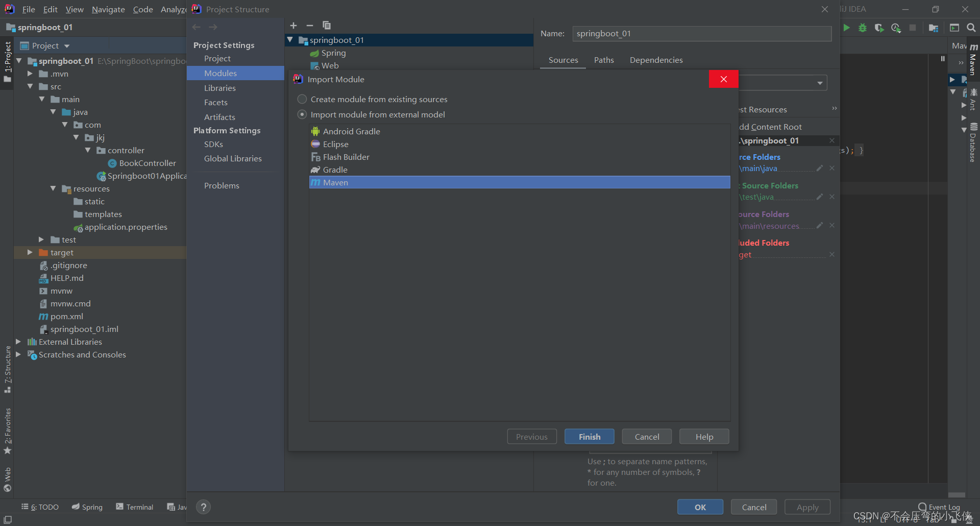
Task: Click OK in Project Structure dialog
Action: [700, 507]
